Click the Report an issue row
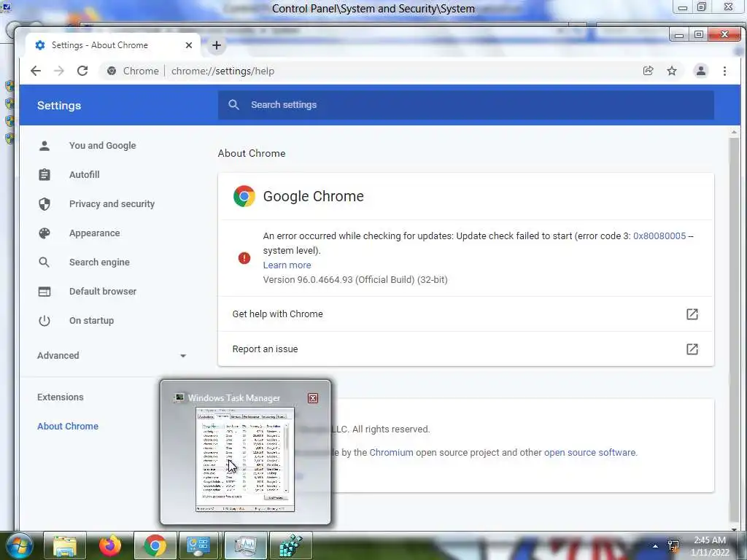 [466, 349]
